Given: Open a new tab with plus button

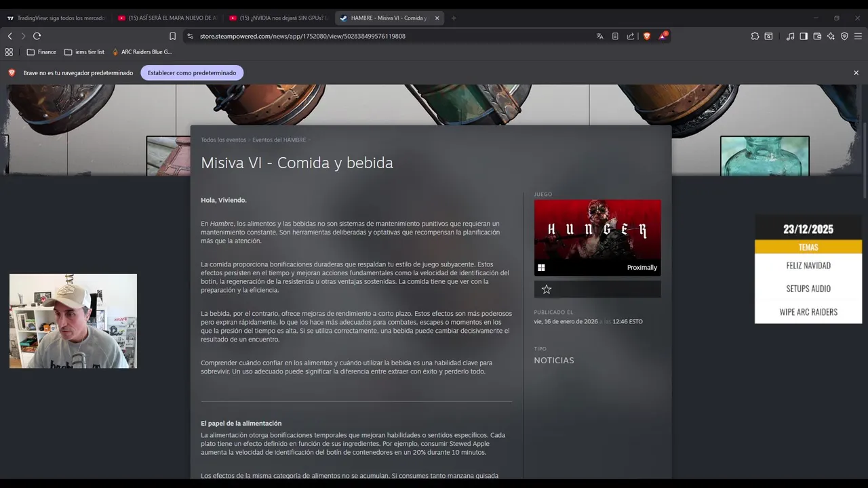Looking at the screenshot, I should pyautogui.click(x=454, y=18).
